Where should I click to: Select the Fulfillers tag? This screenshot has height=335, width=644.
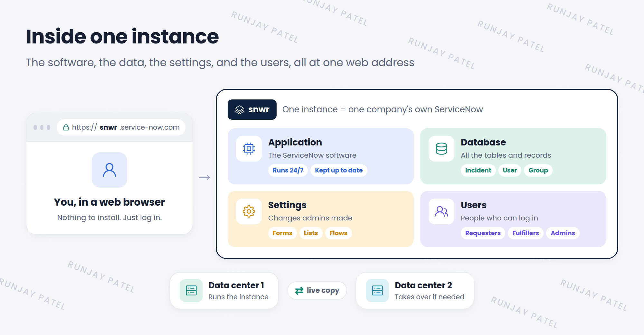tap(526, 233)
